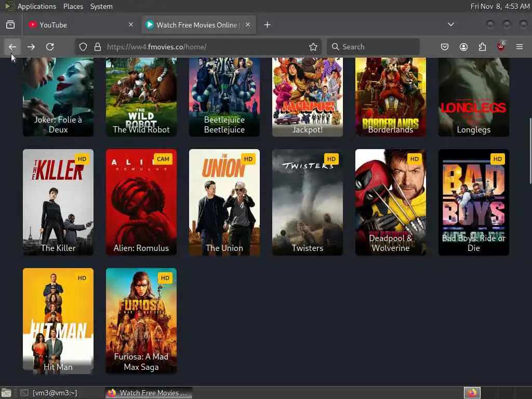The image size is (532, 399).
Task: Open the Borderlands movie card
Action: pyautogui.click(x=391, y=97)
